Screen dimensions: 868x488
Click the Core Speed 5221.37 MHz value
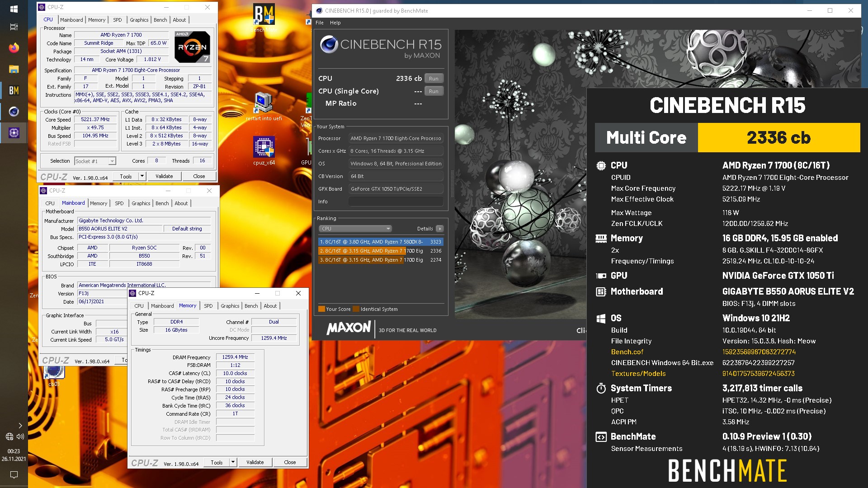[95, 119]
